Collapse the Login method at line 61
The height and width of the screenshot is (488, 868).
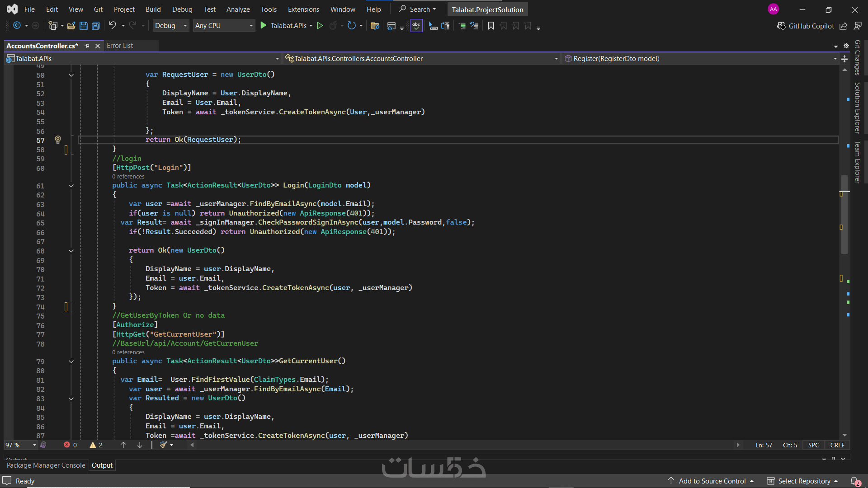click(71, 186)
